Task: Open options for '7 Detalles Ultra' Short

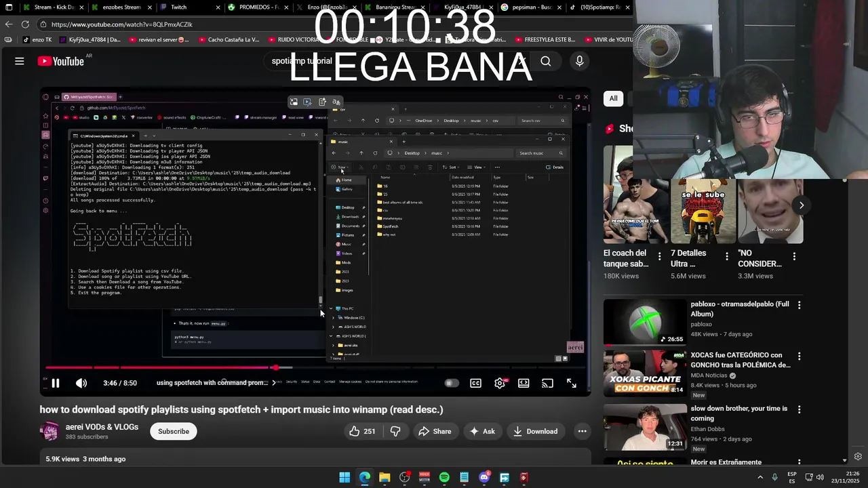Action: pos(727,257)
